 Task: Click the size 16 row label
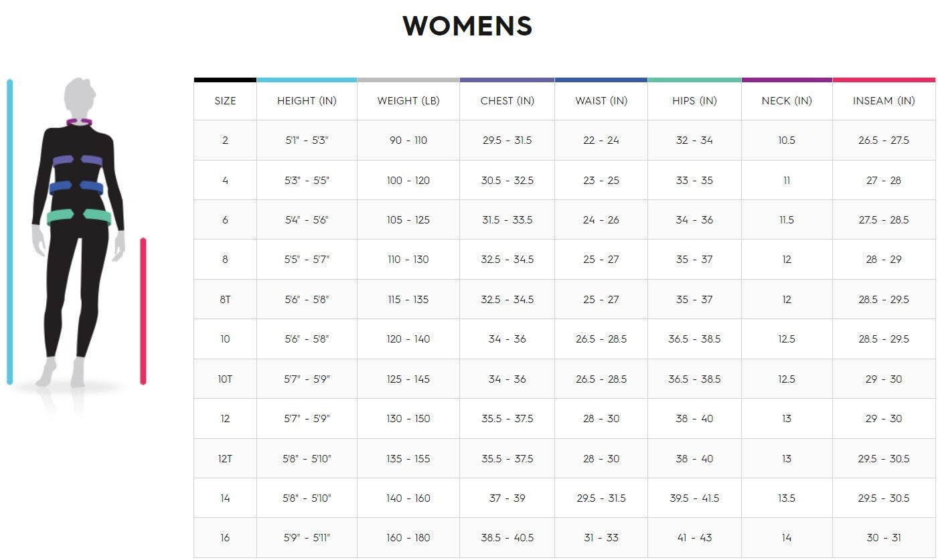225,538
